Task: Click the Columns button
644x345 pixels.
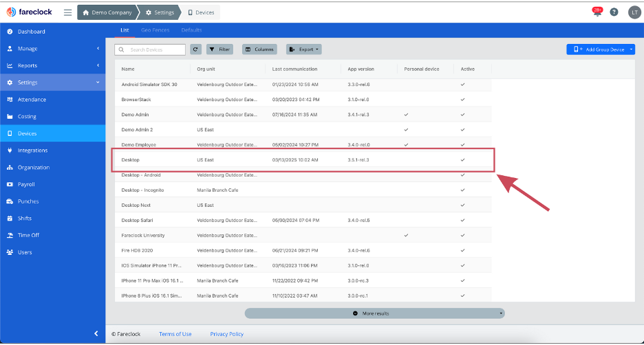Action: tap(259, 49)
